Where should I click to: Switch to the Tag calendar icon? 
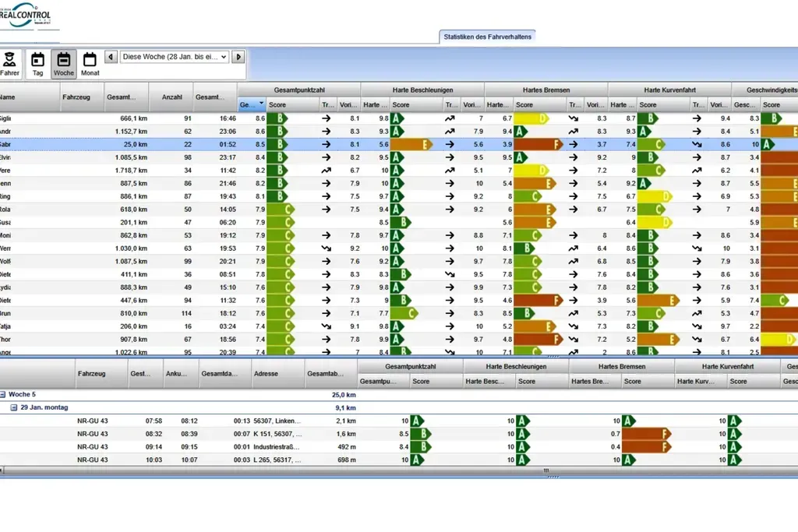coord(37,62)
